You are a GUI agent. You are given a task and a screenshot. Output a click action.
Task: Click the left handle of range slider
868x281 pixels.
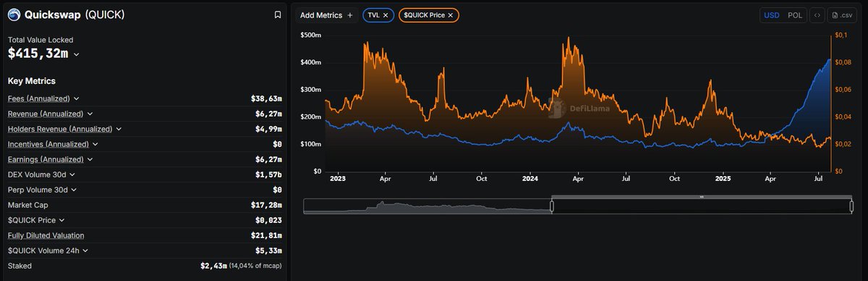coord(552,206)
